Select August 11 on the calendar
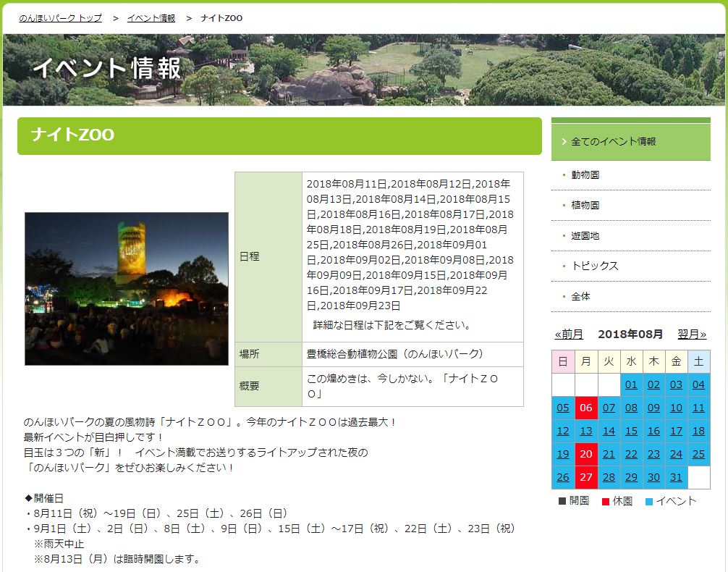The height and width of the screenshot is (572, 728). (x=698, y=408)
